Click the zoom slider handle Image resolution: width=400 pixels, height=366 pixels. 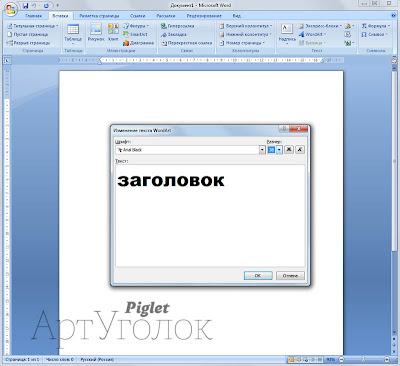point(363,360)
